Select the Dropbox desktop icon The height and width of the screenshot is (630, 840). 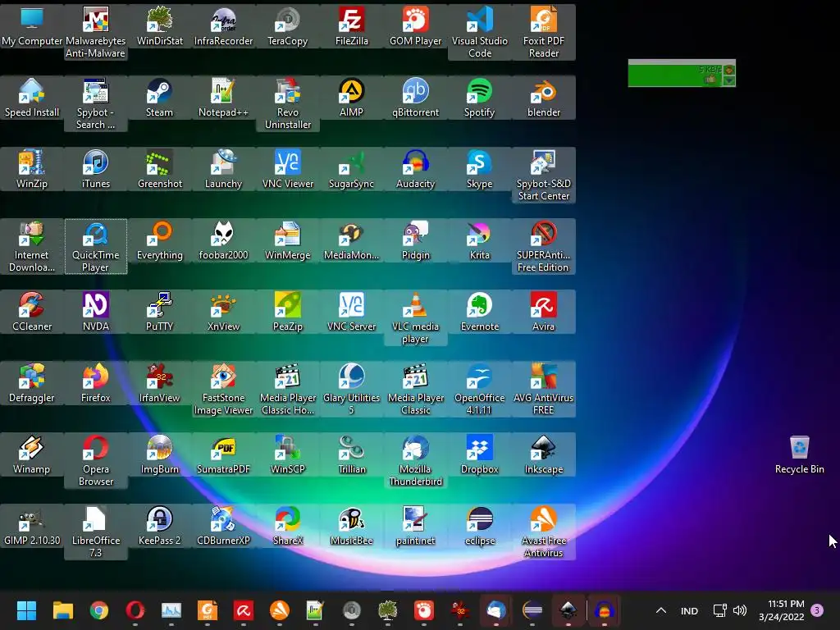(479, 454)
